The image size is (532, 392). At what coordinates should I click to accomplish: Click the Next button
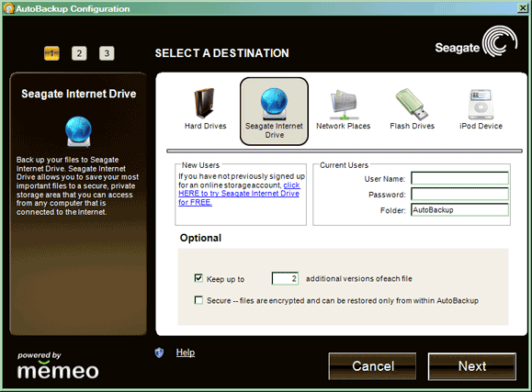pos(472,366)
